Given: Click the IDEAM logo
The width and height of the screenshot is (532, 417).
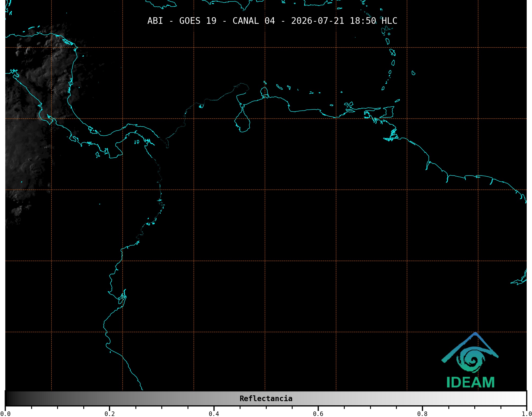Looking at the screenshot, I should click(x=470, y=360).
